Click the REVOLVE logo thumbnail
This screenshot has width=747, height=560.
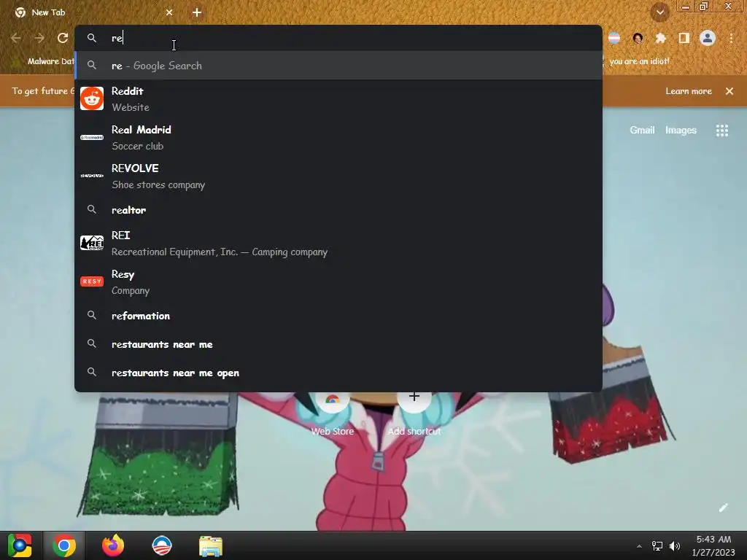pyautogui.click(x=92, y=176)
